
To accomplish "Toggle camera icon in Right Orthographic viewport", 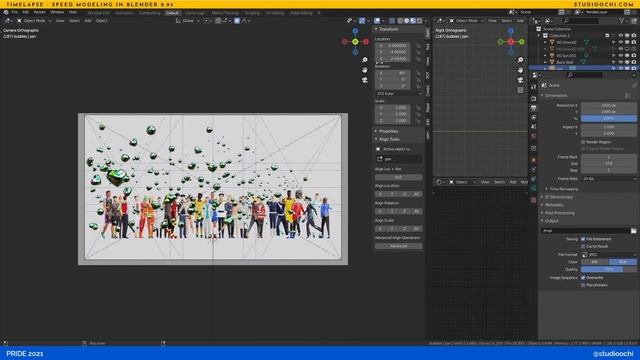I will 520,80.
